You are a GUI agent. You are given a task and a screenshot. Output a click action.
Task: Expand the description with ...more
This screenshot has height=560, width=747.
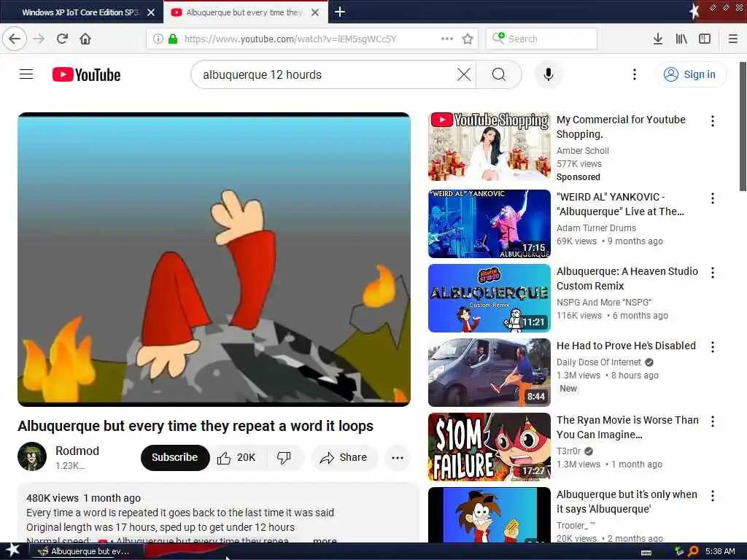click(325, 540)
